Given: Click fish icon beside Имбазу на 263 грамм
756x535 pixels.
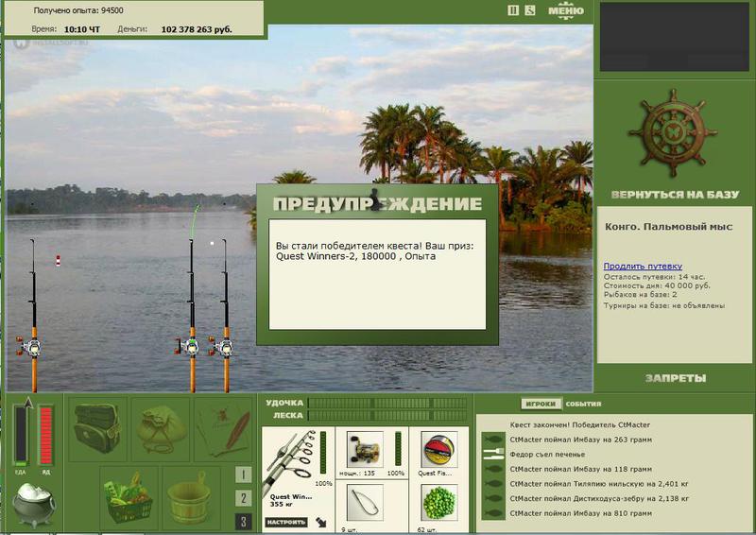Looking at the screenshot, I should tap(493, 440).
